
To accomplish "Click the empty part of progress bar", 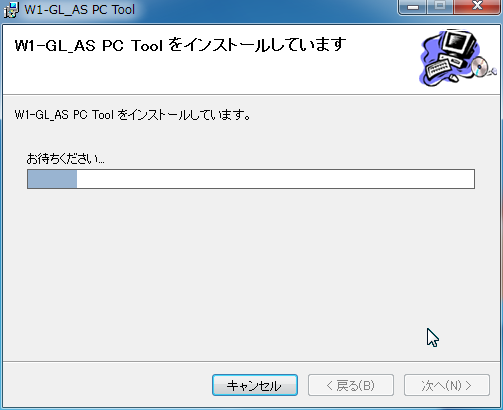I will (275, 179).
